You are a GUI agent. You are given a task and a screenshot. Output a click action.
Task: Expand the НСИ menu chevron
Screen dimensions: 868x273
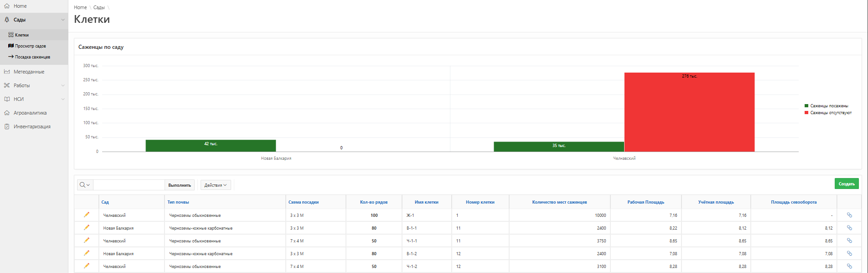(63, 99)
